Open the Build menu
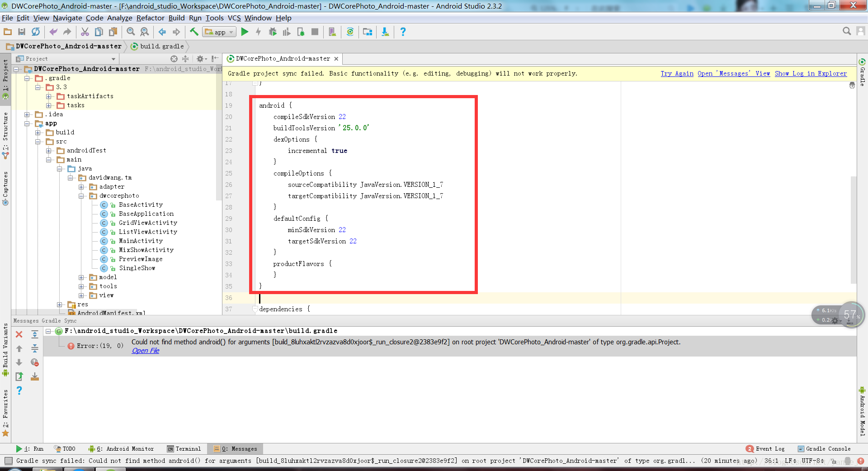 176,18
